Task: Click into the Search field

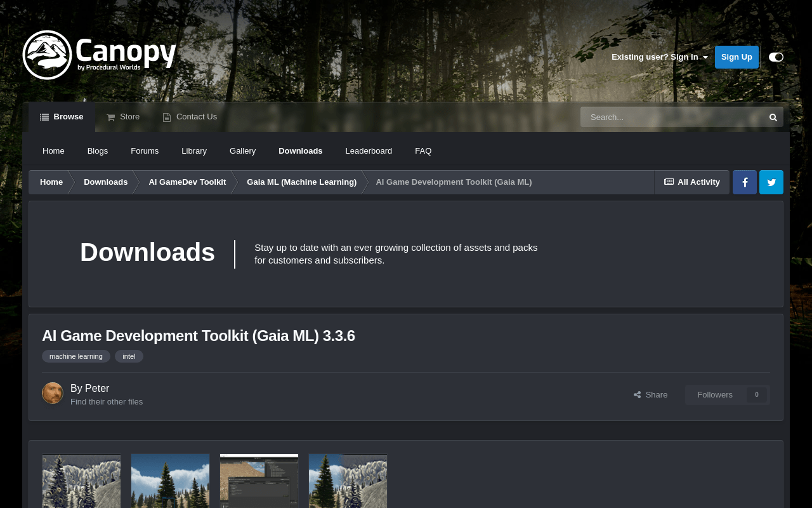Action: click(672, 117)
